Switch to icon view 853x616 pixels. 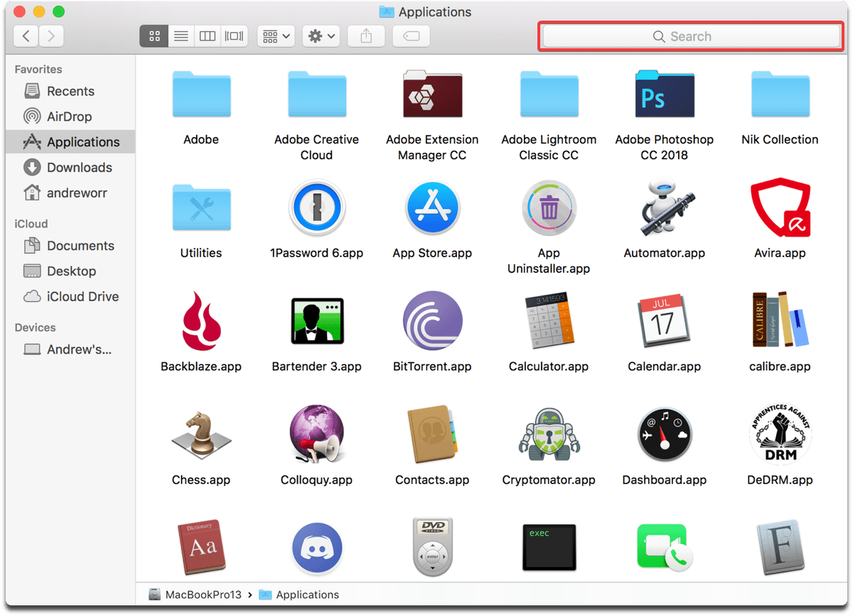[154, 36]
